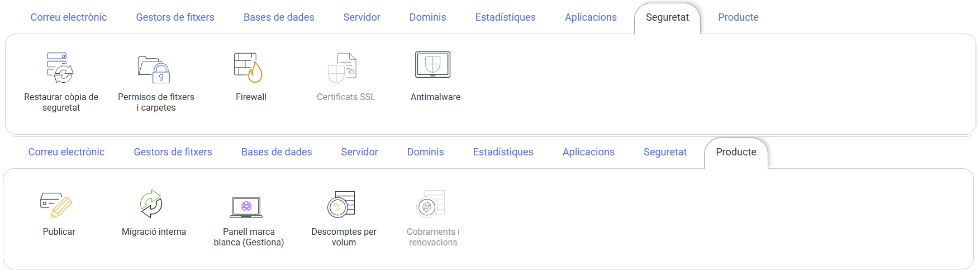Open the Producte tab in the top tab row
980x270 pixels.
(738, 17)
